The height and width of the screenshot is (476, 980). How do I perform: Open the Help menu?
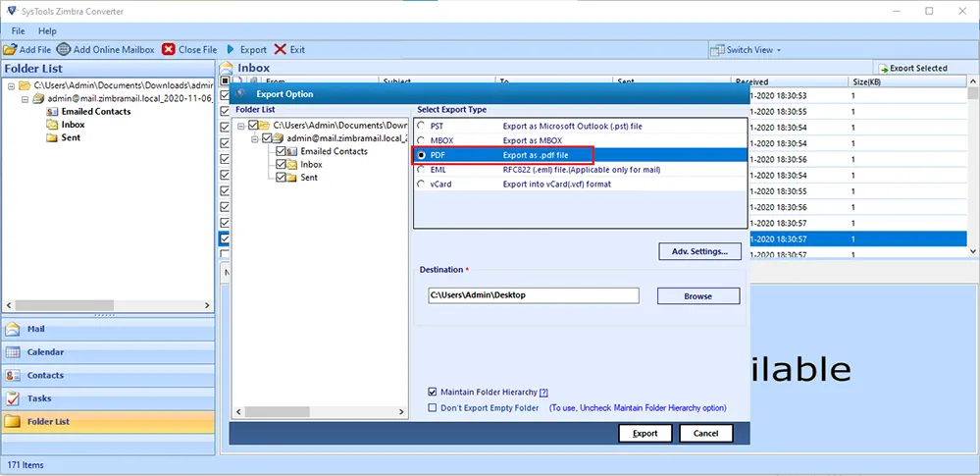(47, 30)
